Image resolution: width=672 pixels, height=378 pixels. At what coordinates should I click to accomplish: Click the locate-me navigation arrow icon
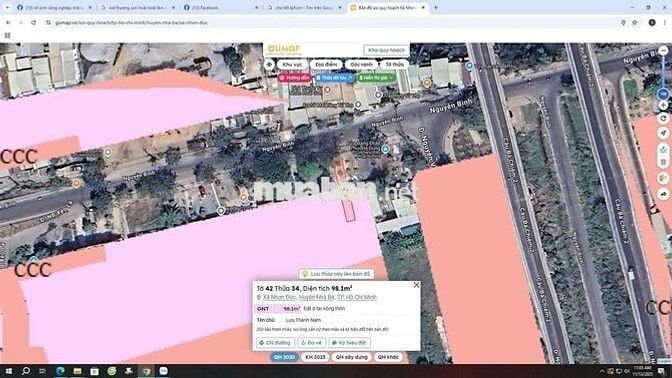[x=663, y=133]
